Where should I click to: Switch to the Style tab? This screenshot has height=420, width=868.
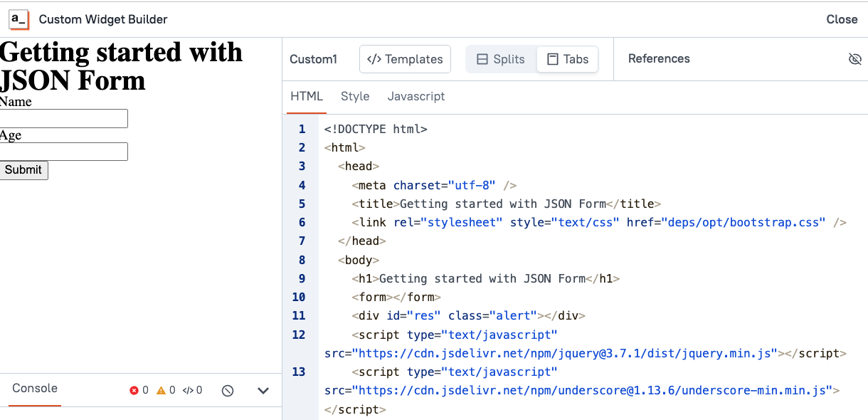tap(355, 96)
